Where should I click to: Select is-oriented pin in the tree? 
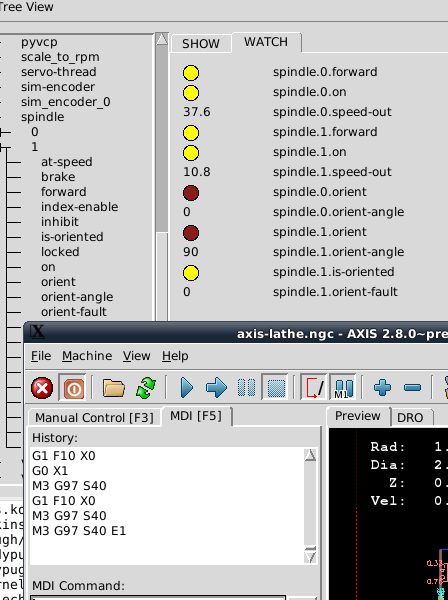72,237
